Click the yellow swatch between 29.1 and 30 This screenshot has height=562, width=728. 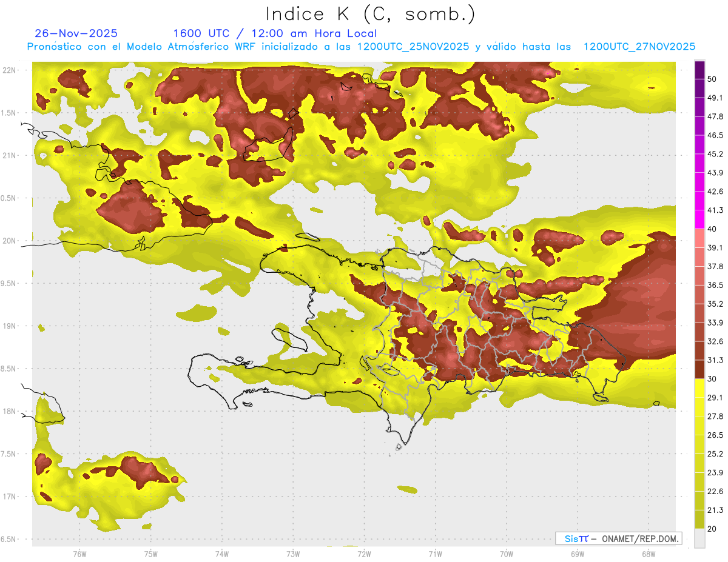pyautogui.click(x=700, y=389)
